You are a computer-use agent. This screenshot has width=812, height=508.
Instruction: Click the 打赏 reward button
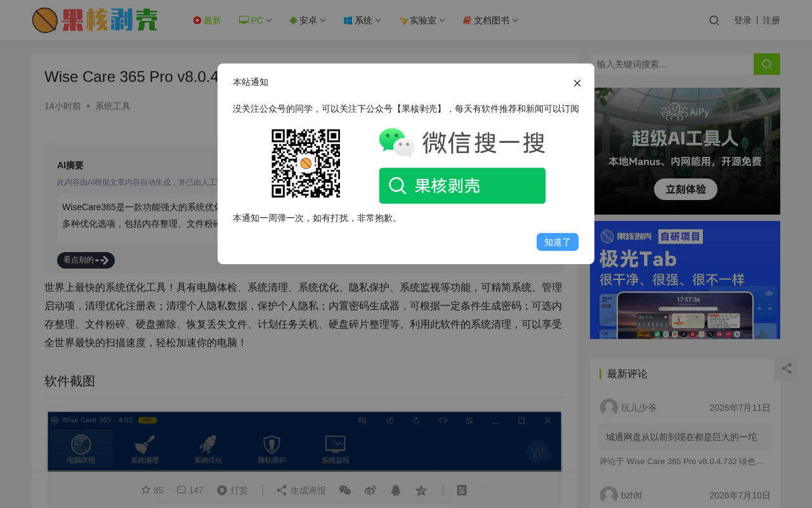tap(232, 490)
